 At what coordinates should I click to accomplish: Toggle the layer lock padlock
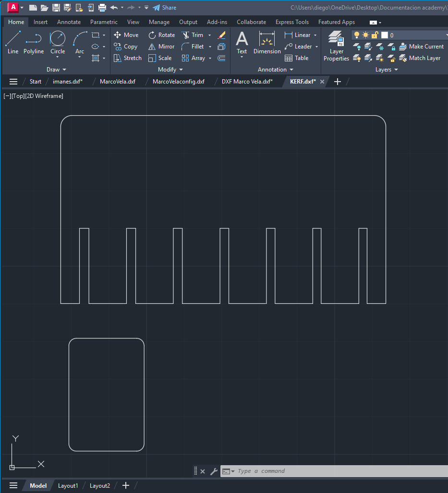click(375, 35)
